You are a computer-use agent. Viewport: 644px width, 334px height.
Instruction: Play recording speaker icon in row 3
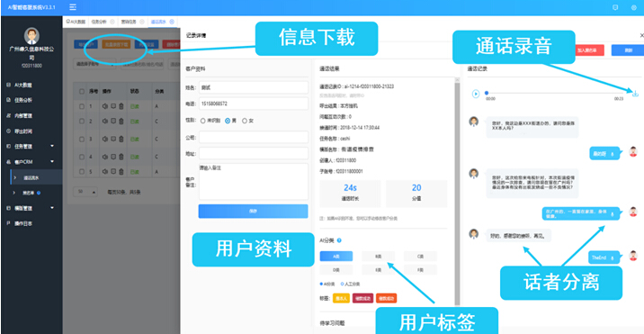[x=105, y=139]
